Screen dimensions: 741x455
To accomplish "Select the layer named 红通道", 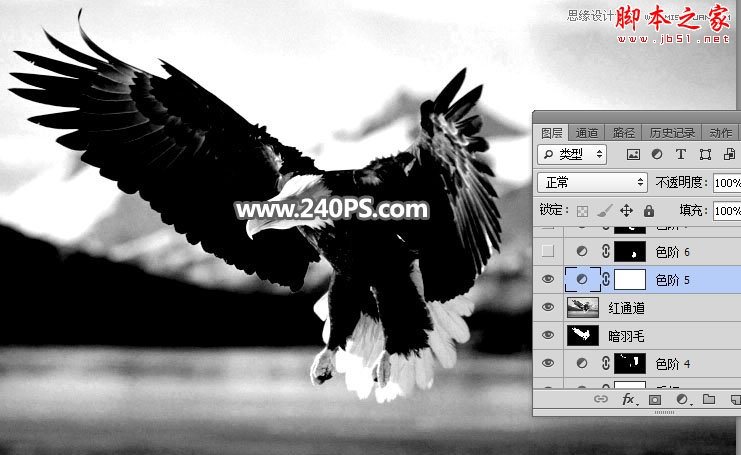I will 627,308.
